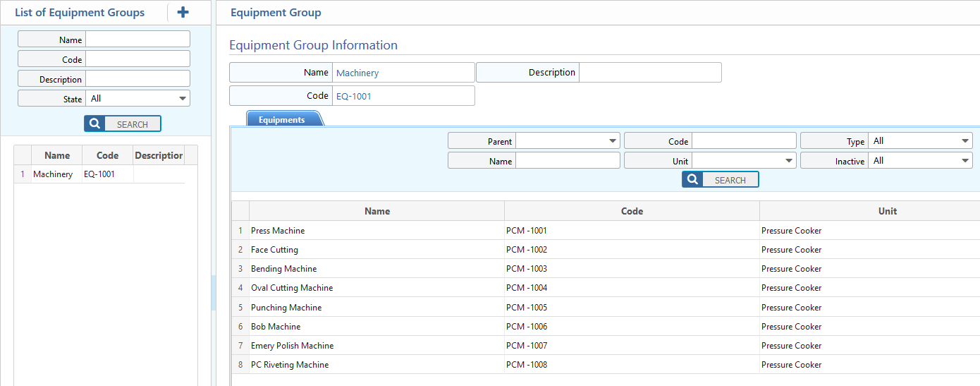Focus the Name field in left filter
980x386 pixels.
[137, 40]
